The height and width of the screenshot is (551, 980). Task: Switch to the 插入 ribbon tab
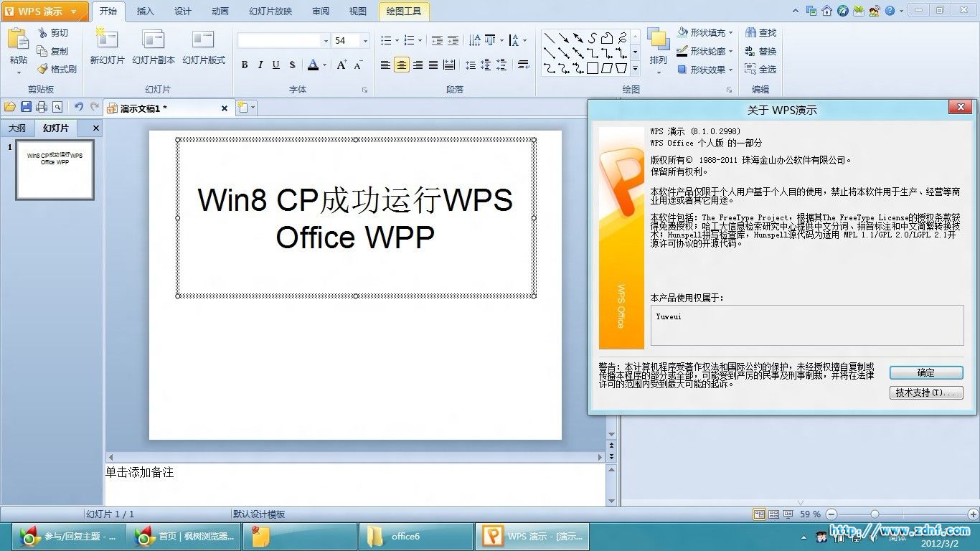tap(146, 11)
